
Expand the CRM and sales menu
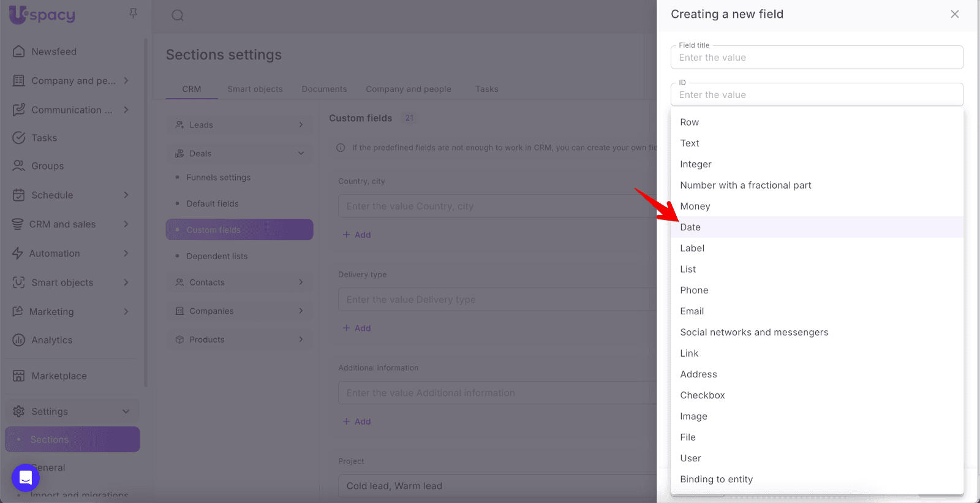tap(126, 224)
